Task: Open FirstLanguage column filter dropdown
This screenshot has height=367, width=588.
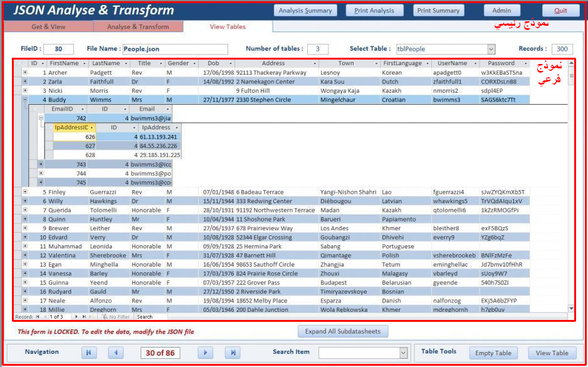Action: (428, 63)
